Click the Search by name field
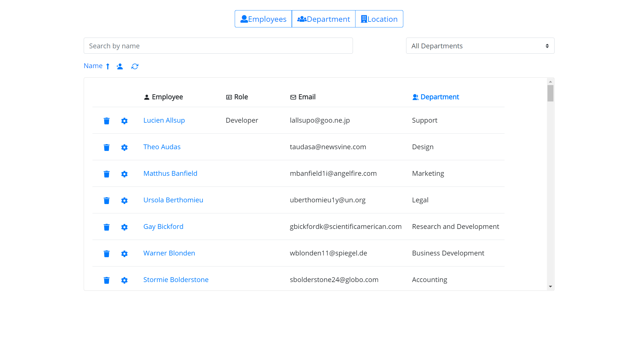The image size is (638, 364). tap(218, 46)
